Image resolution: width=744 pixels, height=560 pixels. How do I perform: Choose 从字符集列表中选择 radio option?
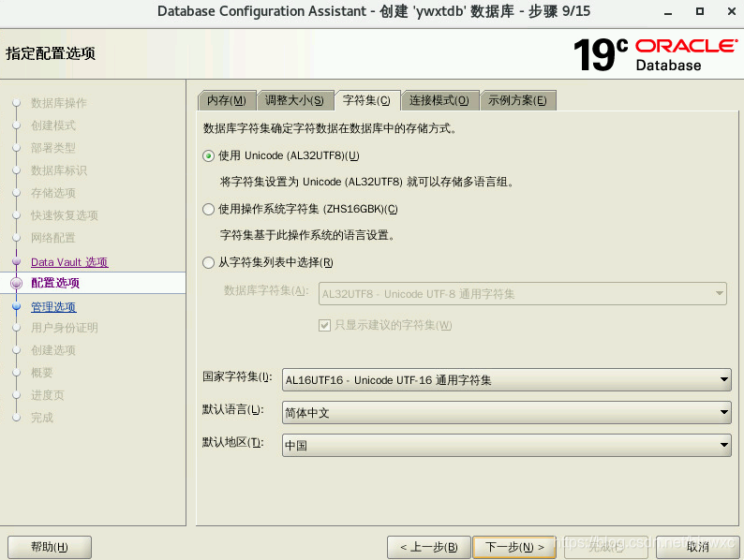[208, 263]
